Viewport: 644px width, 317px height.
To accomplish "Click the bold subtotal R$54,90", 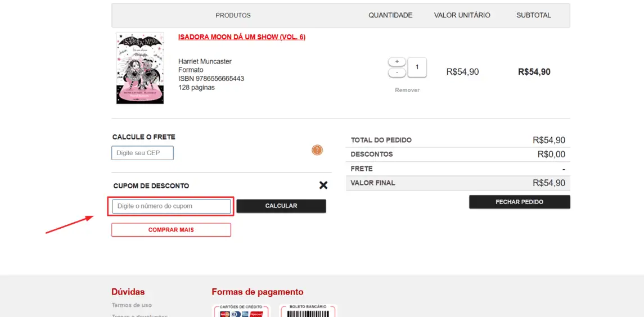I will coord(534,72).
